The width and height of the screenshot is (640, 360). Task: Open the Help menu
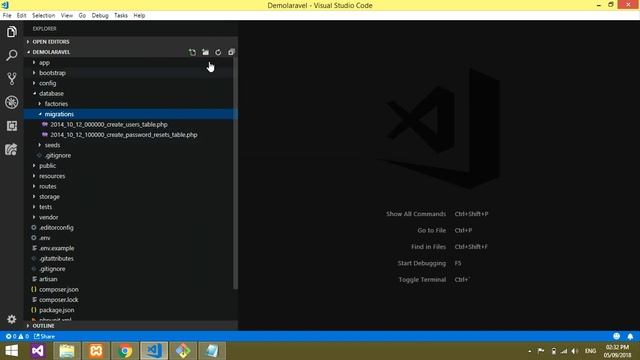[x=139, y=16]
